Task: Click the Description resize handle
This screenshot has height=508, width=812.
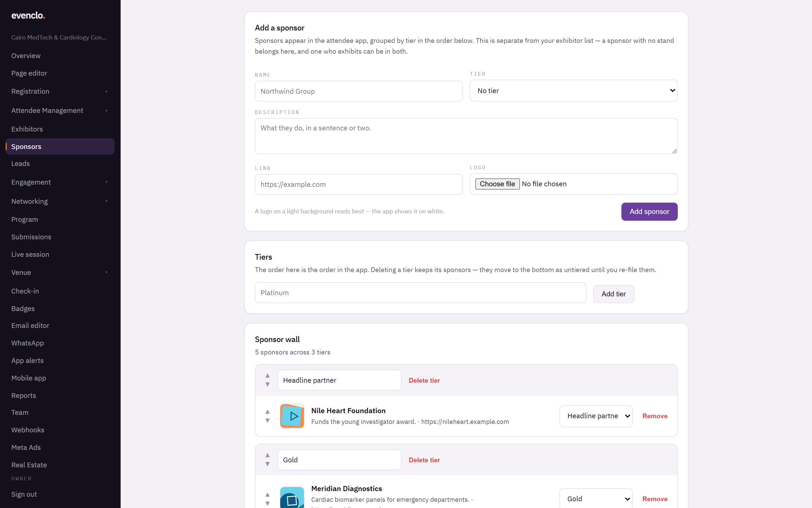Action: pyautogui.click(x=674, y=151)
